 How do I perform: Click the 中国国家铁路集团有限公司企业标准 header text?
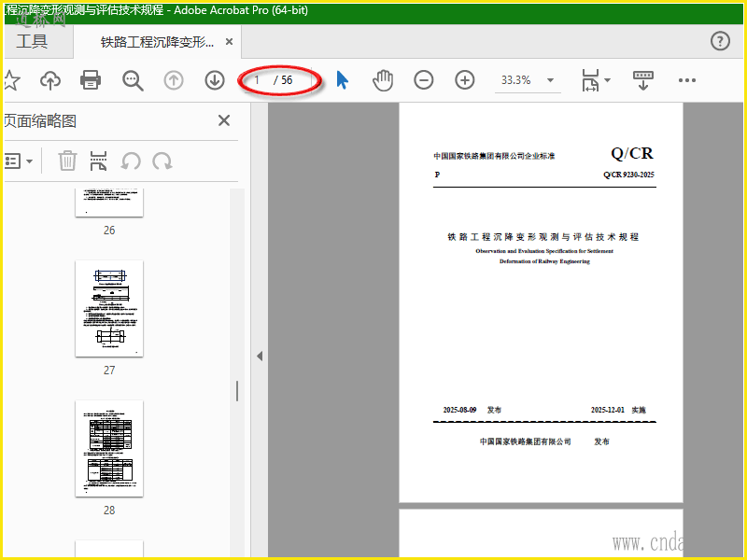[x=494, y=156]
